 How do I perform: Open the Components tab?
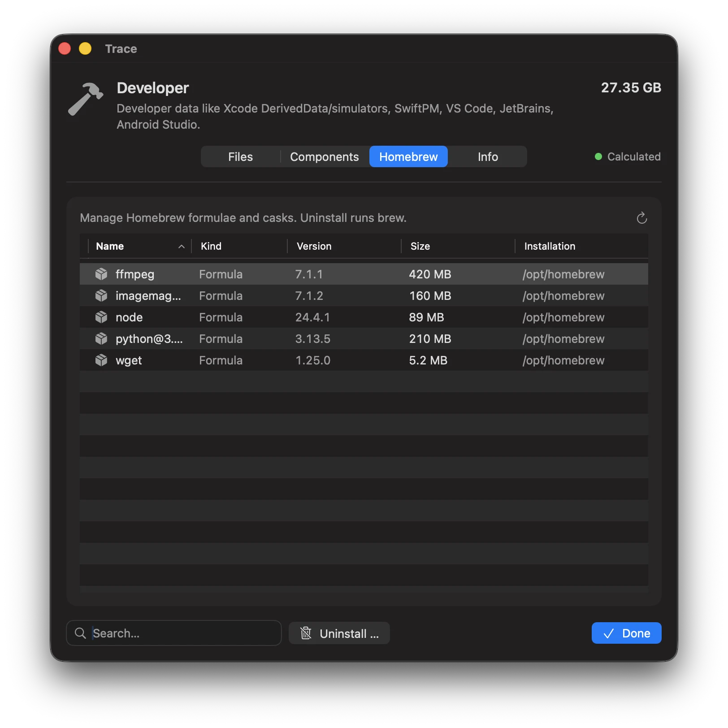tap(324, 156)
